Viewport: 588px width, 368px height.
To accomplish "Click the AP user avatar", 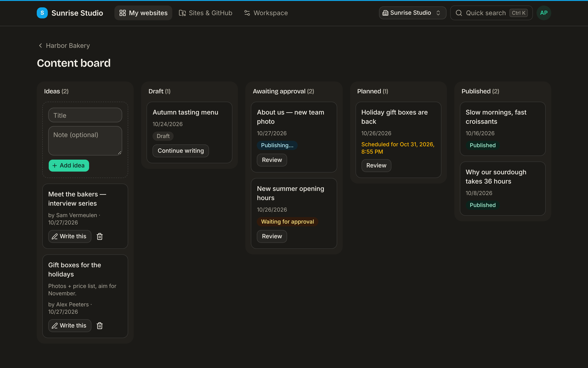I will 544,13.
